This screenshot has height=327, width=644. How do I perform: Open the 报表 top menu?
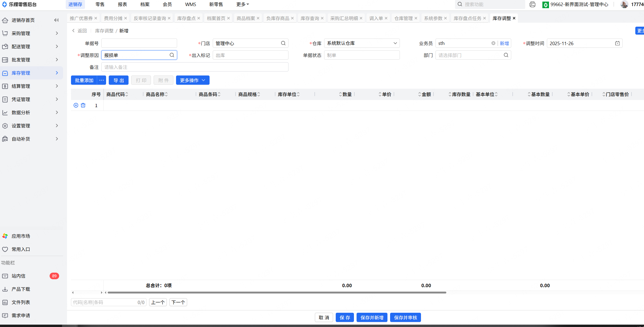122,4
